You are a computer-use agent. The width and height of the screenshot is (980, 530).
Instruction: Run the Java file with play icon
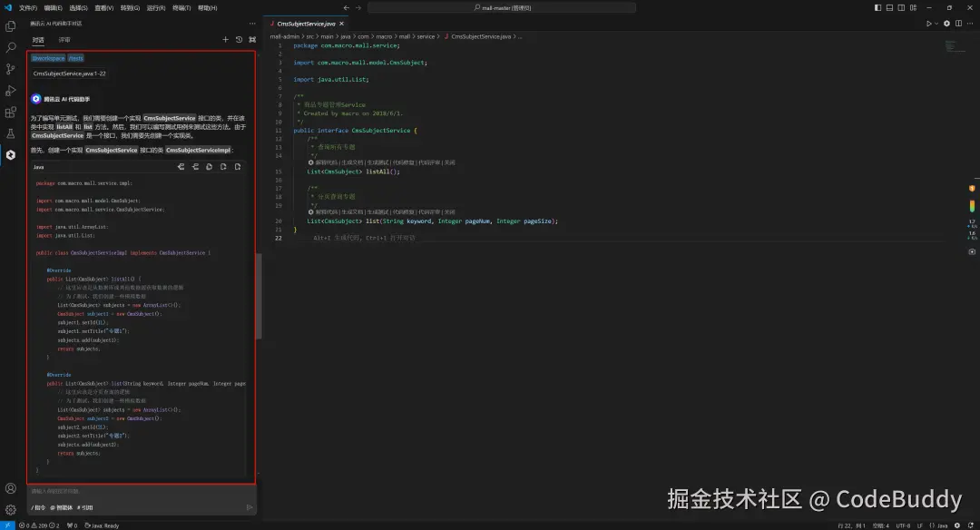point(929,24)
